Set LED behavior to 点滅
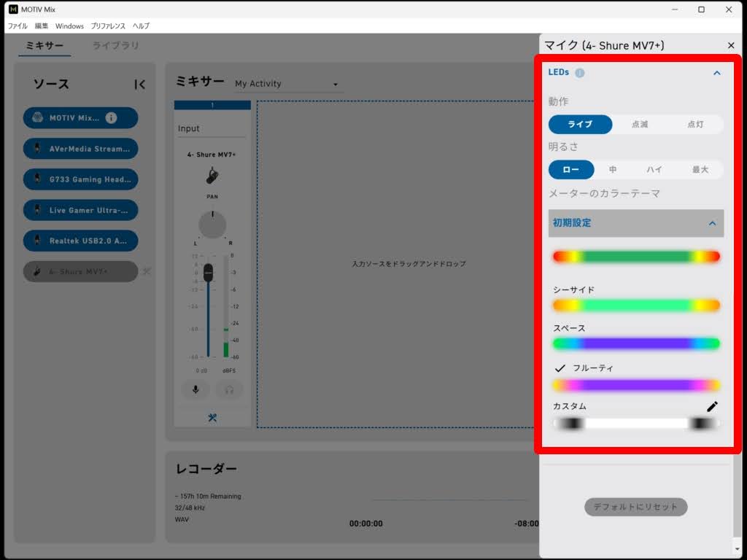The height and width of the screenshot is (560, 747). 640,125
